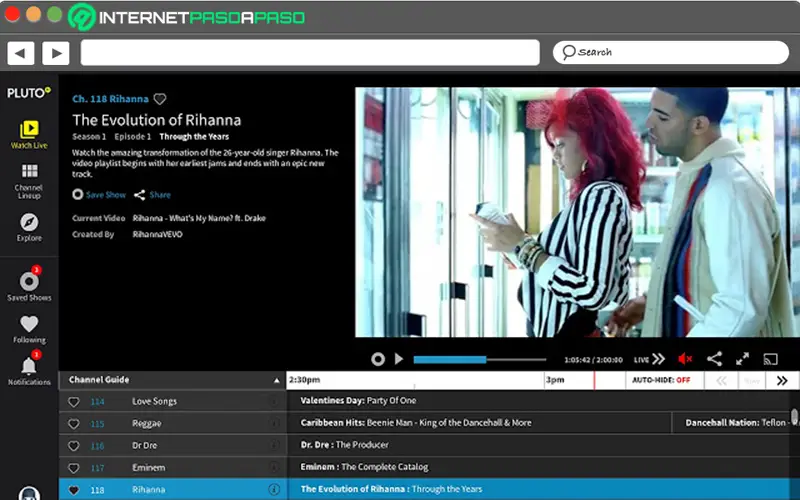Image resolution: width=800 pixels, height=500 pixels.
Task: Play the video with the play button
Action: point(399,359)
